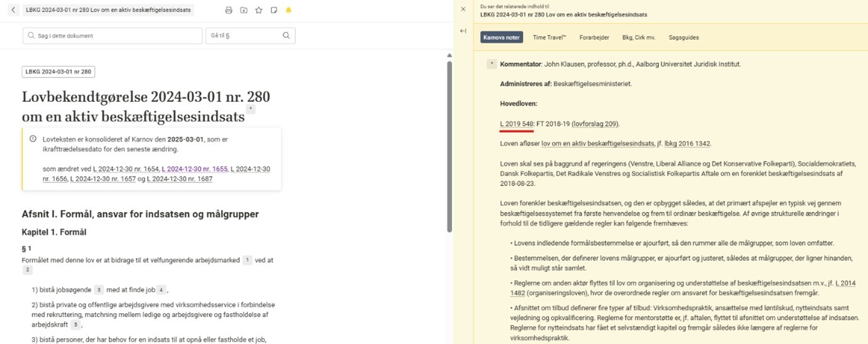Viewport: 868px width, 344px height.
Task: Open the Bkg, Cirk mv. tab
Action: pos(638,38)
